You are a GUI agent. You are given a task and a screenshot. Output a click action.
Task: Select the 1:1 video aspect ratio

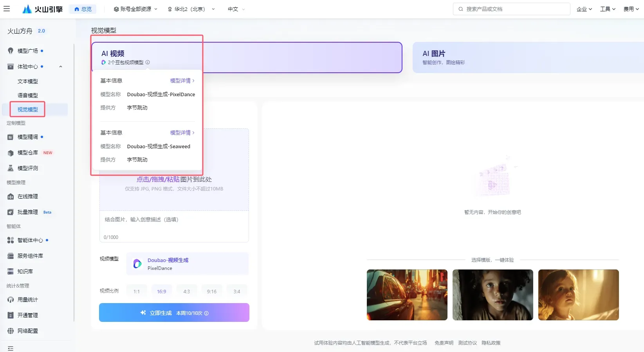[x=137, y=291]
